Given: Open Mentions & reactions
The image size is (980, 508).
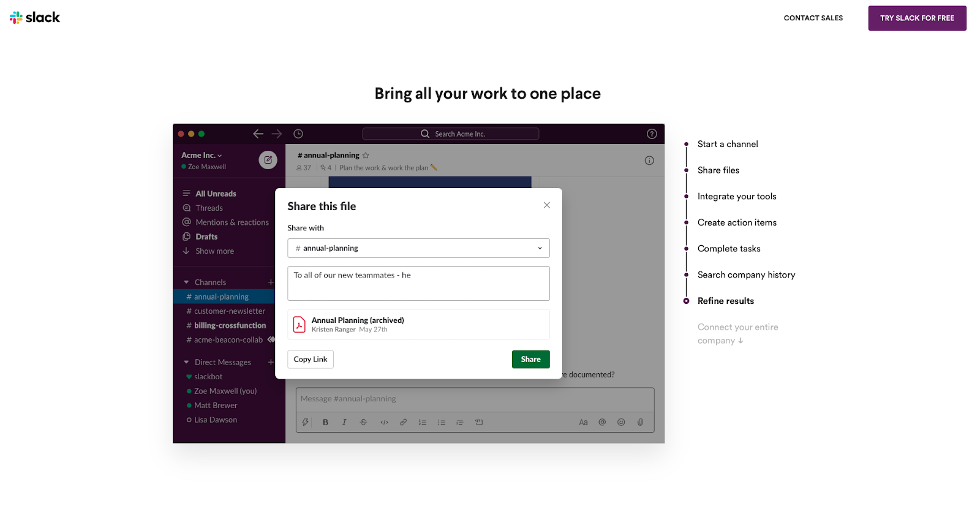Looking at the screenshot, I should tap(225, 222).
